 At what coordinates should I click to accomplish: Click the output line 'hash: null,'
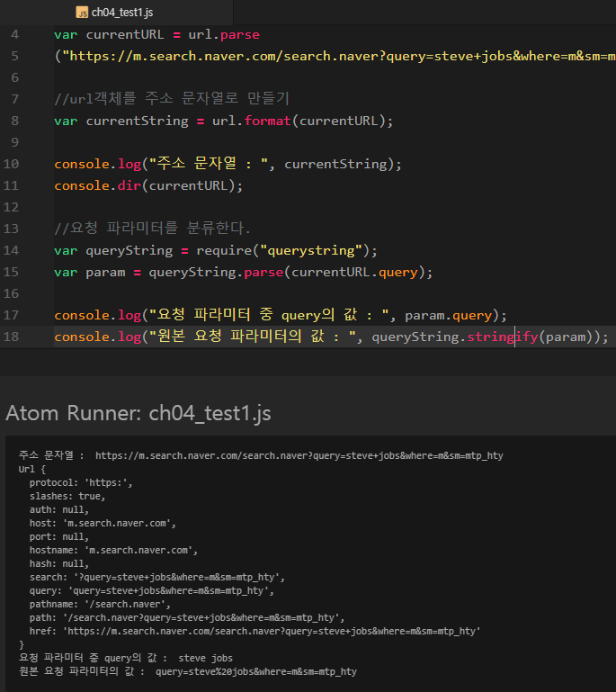click(x=59, y=563)
